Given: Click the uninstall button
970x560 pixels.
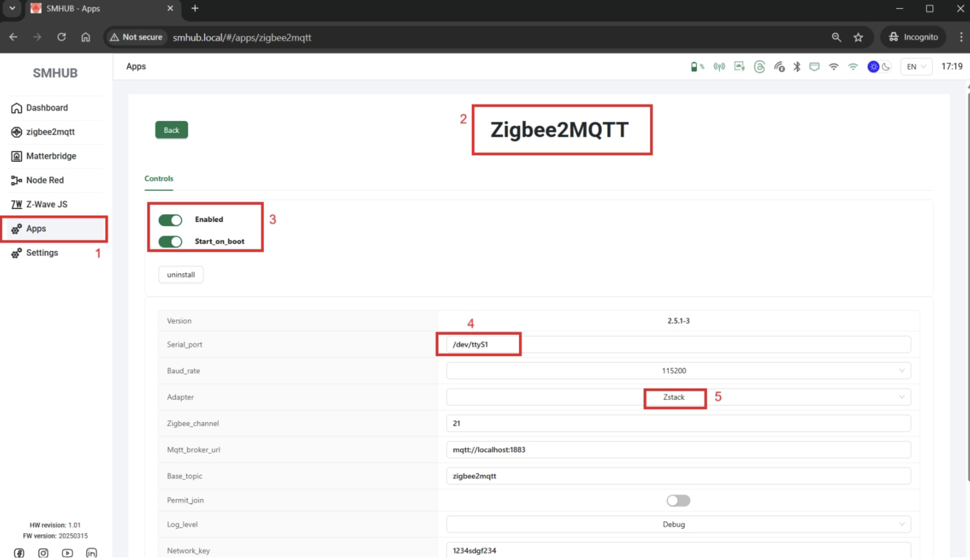Looking at the screenshot, I should 181,275.
